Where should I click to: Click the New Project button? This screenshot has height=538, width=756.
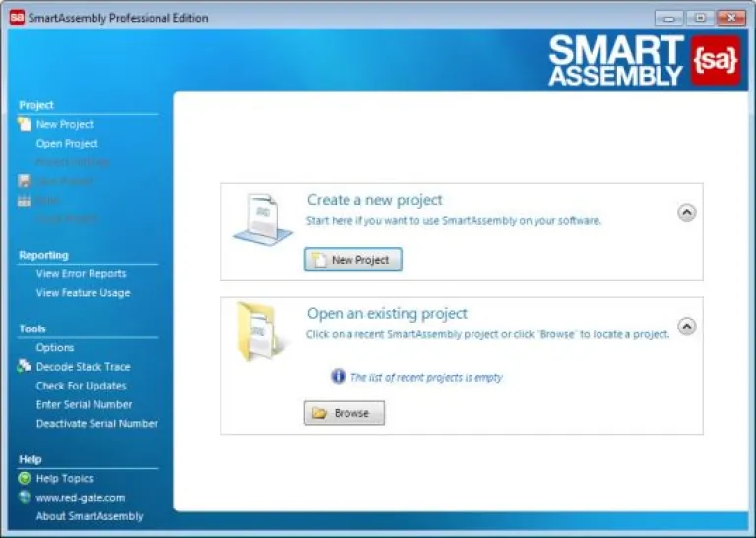[x=353, y=260]
